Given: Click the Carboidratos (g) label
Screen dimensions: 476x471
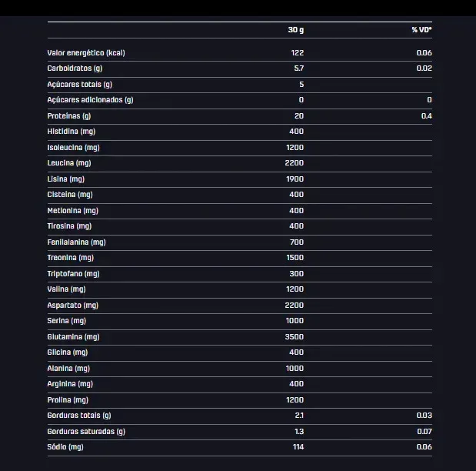Looking at the screenshot, I should (x=75, y=68).
